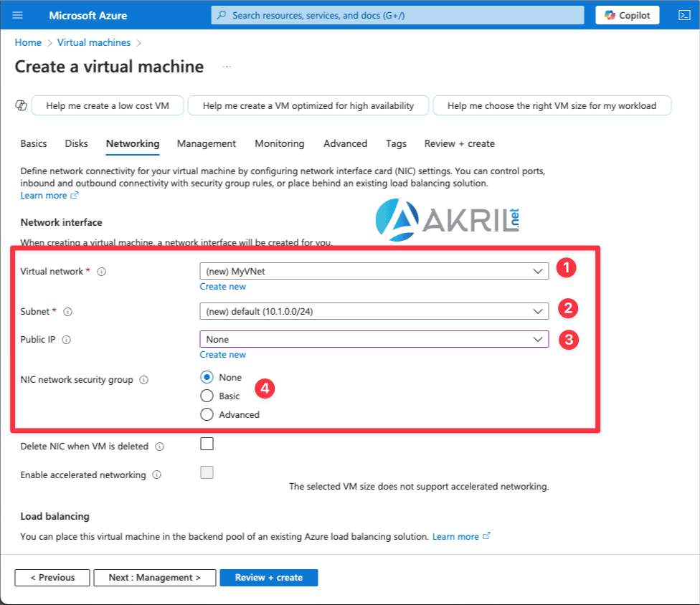
Task: Switch to the Basics tab
Action: (x=34, y=143)
